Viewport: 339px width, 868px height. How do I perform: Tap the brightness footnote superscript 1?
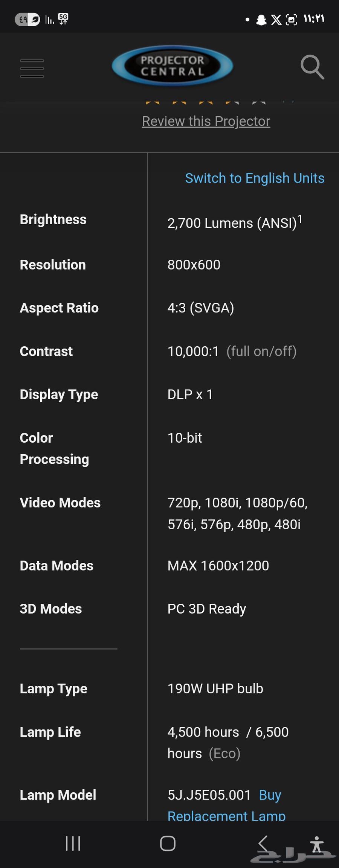pyautogui.click(x=300, y=218)
